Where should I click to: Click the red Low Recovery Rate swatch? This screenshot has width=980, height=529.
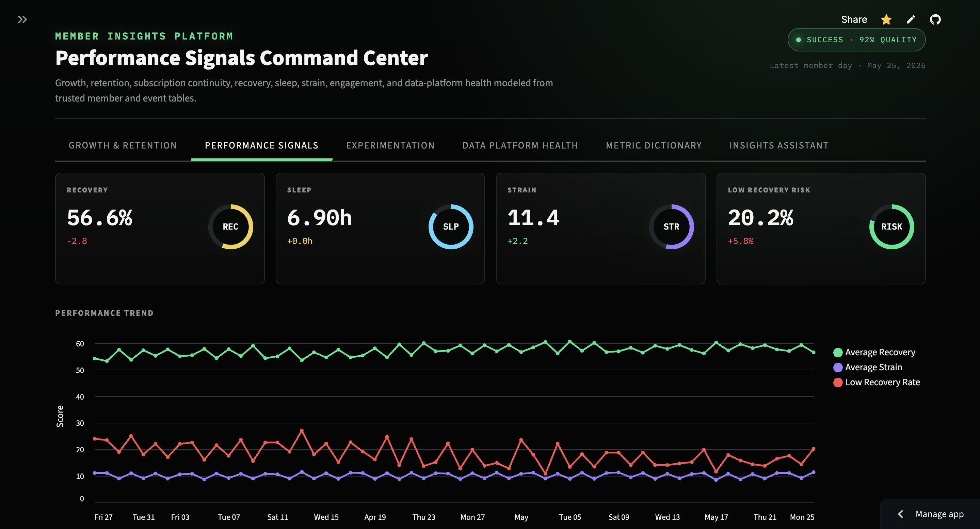(838, 382)
